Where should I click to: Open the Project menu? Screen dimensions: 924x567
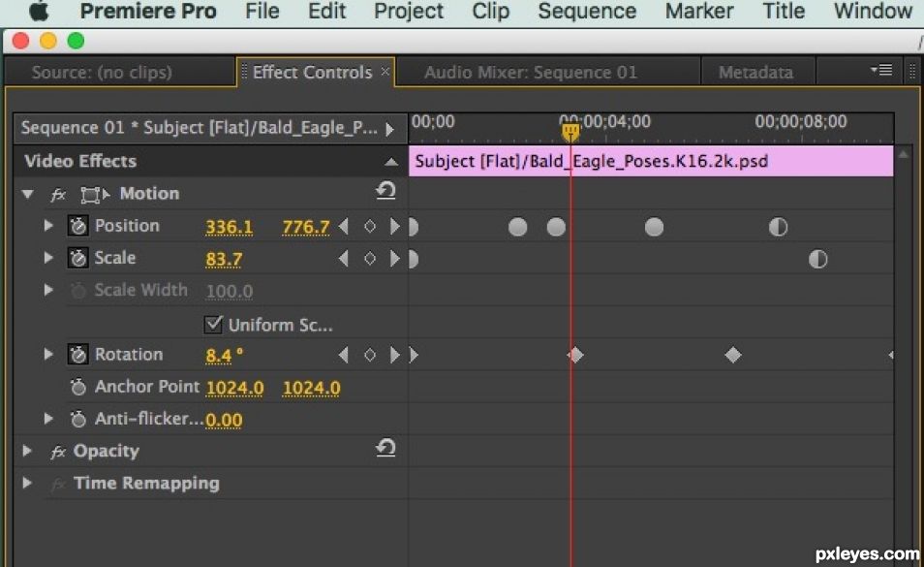pyautogui.click(x=409, y=12)
